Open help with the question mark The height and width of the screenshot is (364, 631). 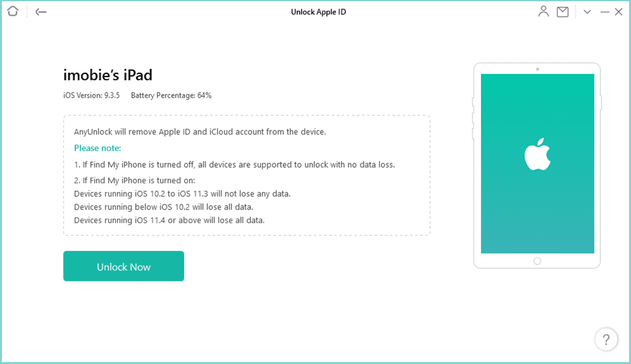[x=605, y=340]
